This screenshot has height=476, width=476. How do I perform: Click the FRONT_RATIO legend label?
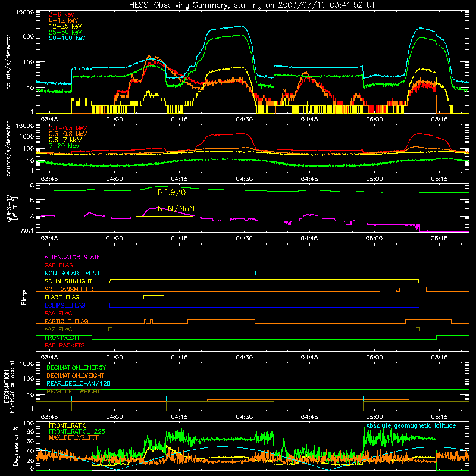click(68, 425)
